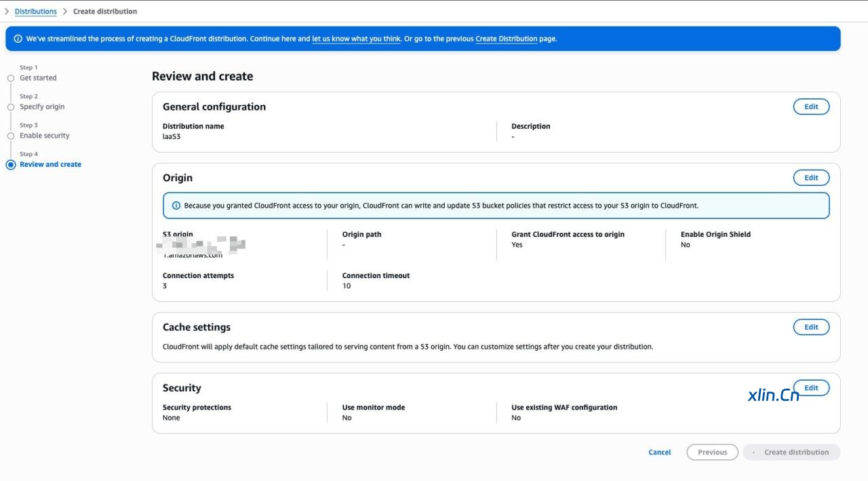Edit the General configuration section
The height and width of the screenshot is (481, 868).
pyautogui.click(x=811, y=107)
